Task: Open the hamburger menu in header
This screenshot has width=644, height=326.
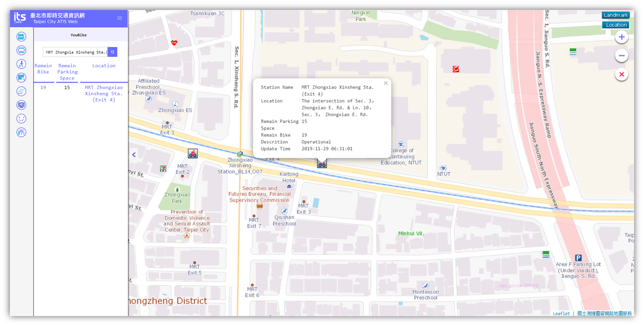Action: 120,18
